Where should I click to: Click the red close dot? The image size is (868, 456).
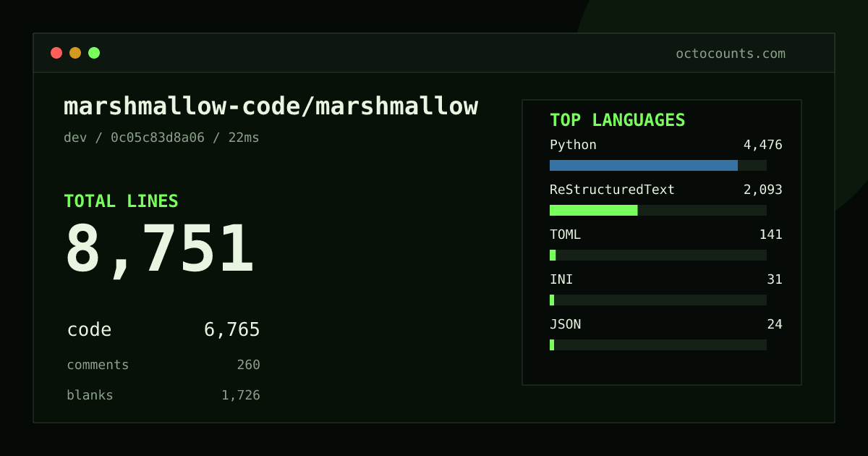[56, 53]
